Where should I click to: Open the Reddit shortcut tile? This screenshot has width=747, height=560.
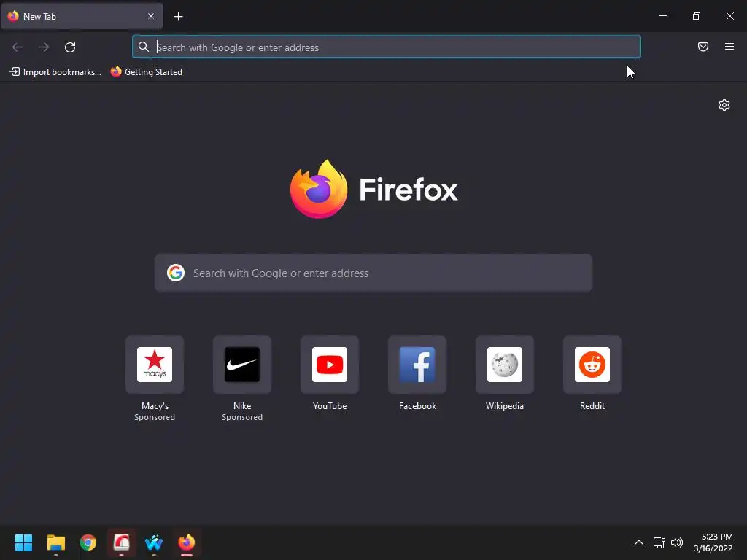(x=592, y=365)
